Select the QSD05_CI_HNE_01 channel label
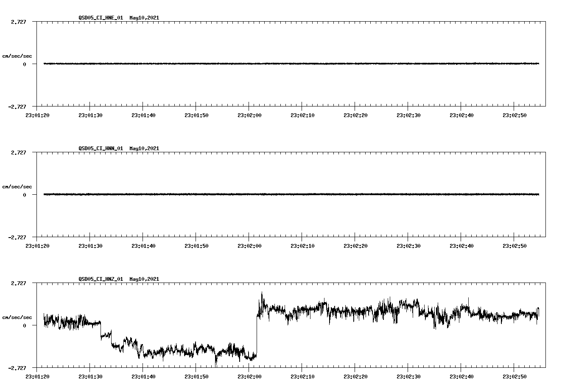Screen dimensions: 576x392 tap(100, 18)
